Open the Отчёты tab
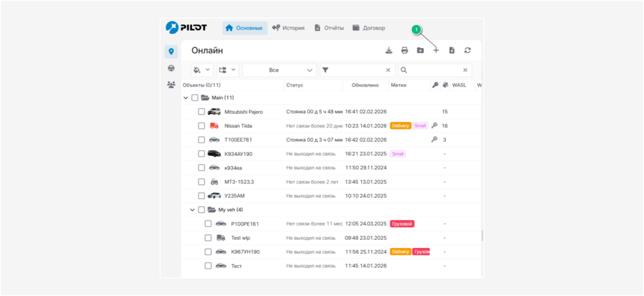 click(x=329, y=28)
